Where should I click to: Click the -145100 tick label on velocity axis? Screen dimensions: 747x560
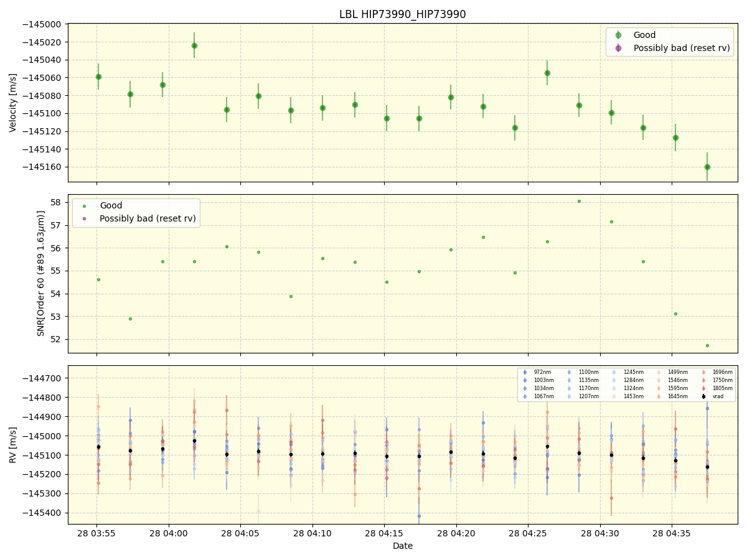(42, 113)
